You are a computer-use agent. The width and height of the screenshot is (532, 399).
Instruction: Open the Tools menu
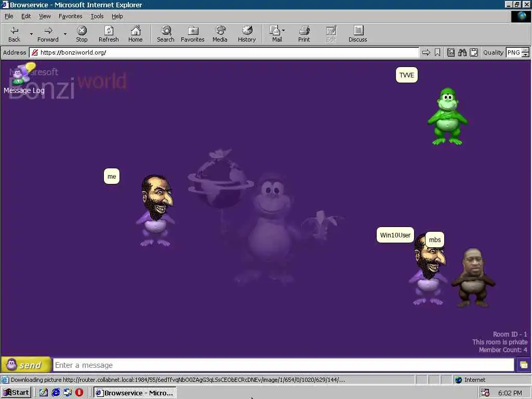pyautogui.click(x=97, y=16)
